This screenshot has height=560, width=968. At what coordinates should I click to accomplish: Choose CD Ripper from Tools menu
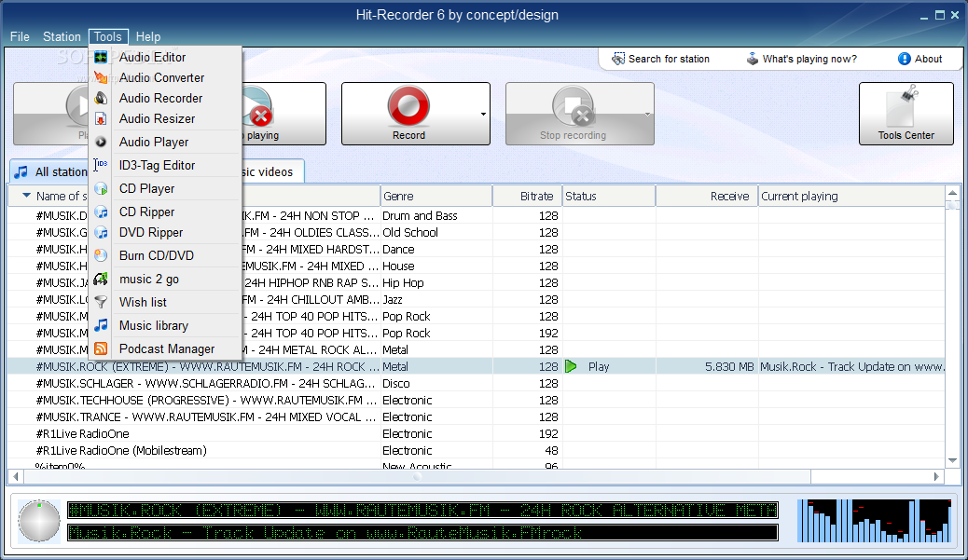[165, 212]
